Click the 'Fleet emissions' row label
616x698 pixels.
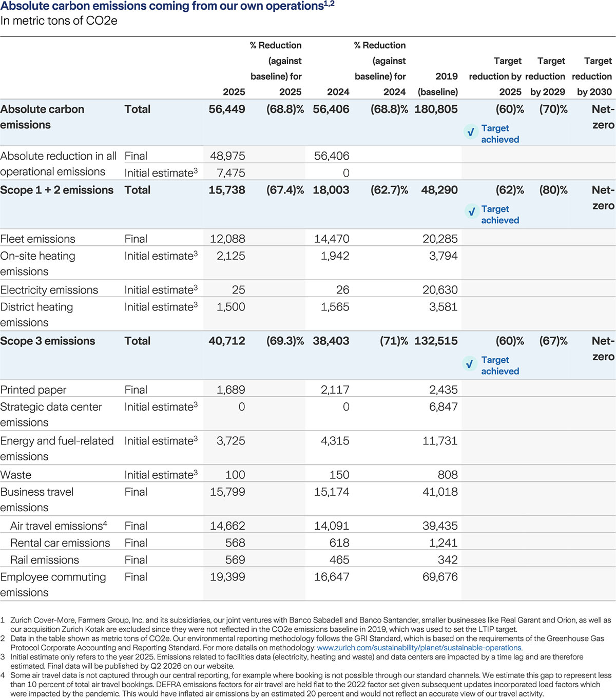point(38,239)
